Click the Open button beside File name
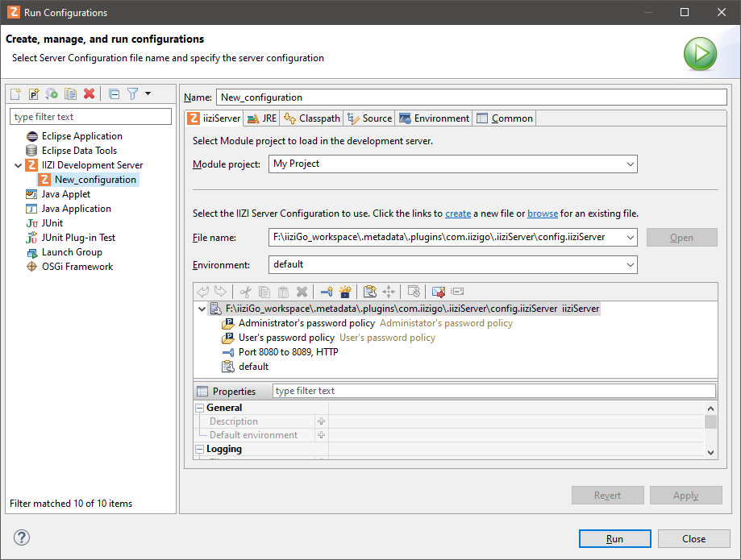This screenshot has height=560, width=741. [x=682, y=238]
